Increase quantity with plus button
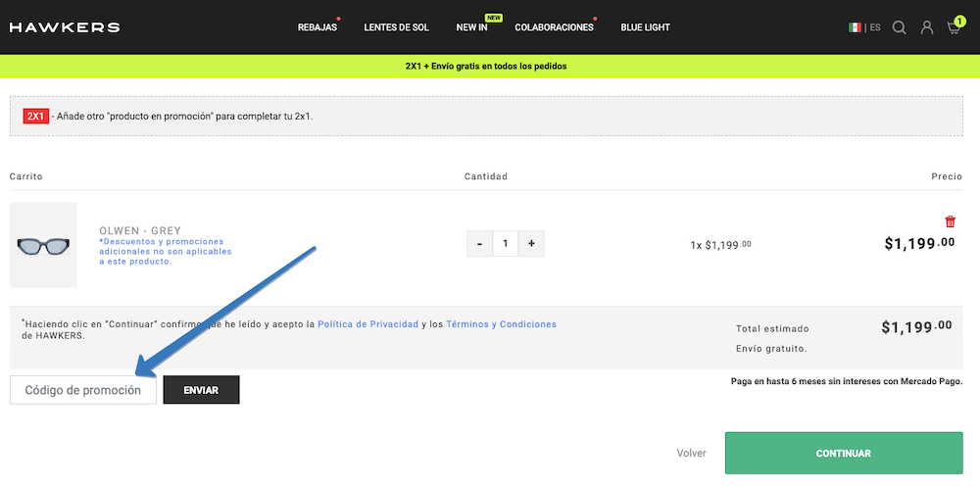 (x=531, y=244)
